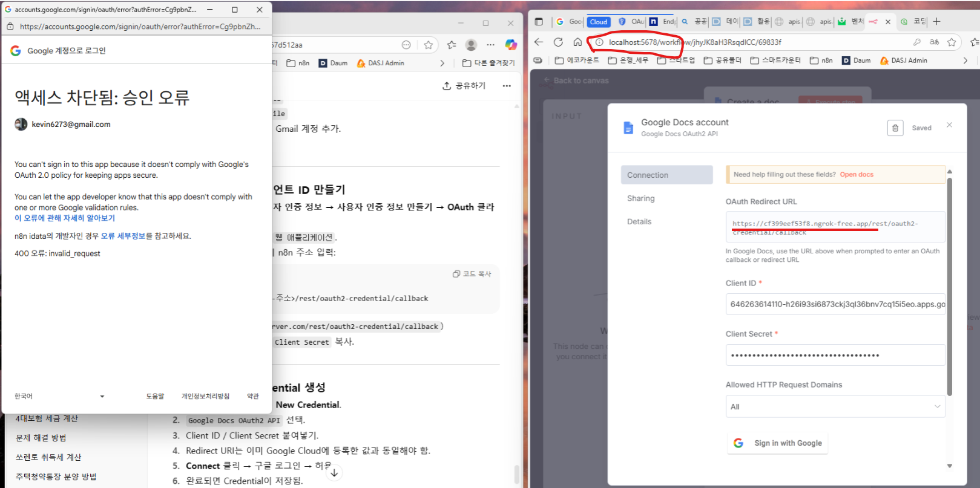Open the 주택청약통장 분양 방법 chat in sidebar
Screen dimensions: 980x488
tap(56, 477)
